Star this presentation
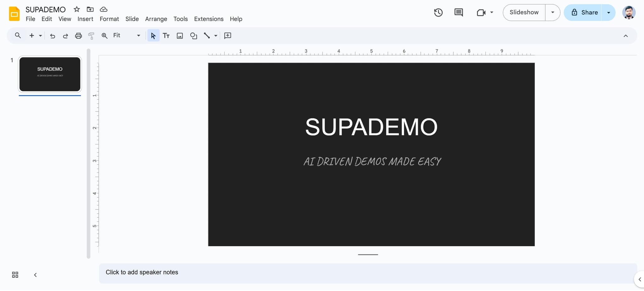The image size is (644, 291). (76, 9)
